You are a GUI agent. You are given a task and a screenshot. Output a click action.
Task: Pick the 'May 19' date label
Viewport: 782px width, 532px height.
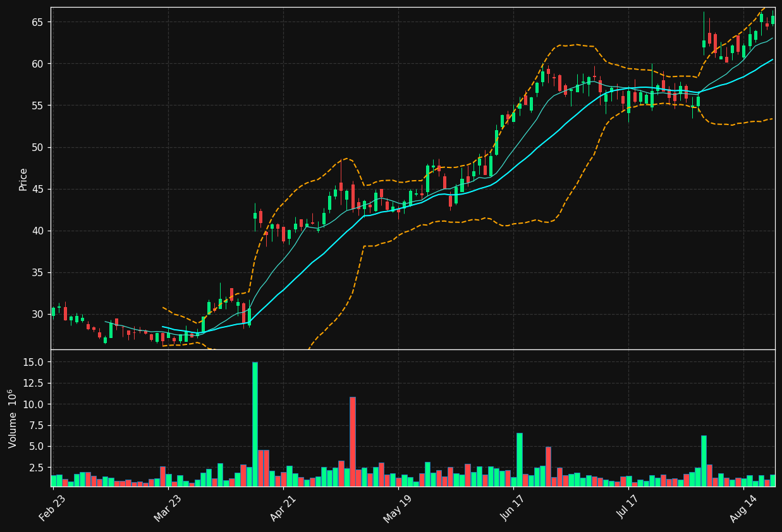click(x=398, y=509)
